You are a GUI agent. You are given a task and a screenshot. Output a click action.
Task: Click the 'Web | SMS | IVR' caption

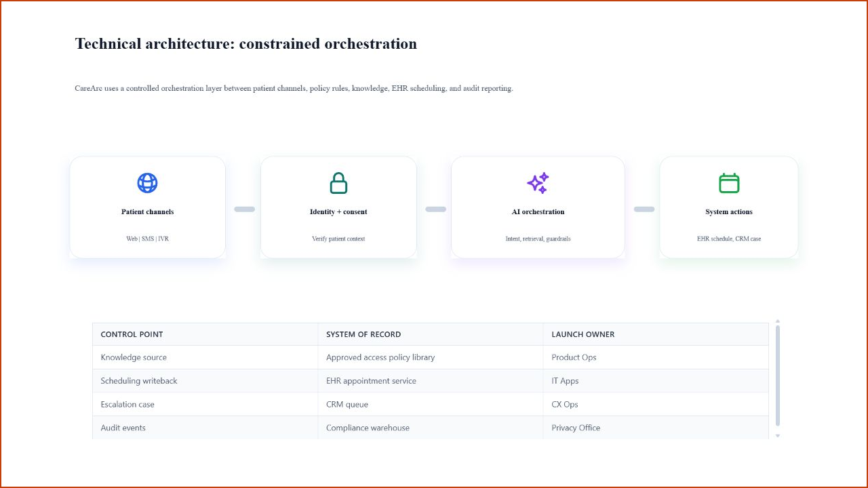[x=147, y=239]
